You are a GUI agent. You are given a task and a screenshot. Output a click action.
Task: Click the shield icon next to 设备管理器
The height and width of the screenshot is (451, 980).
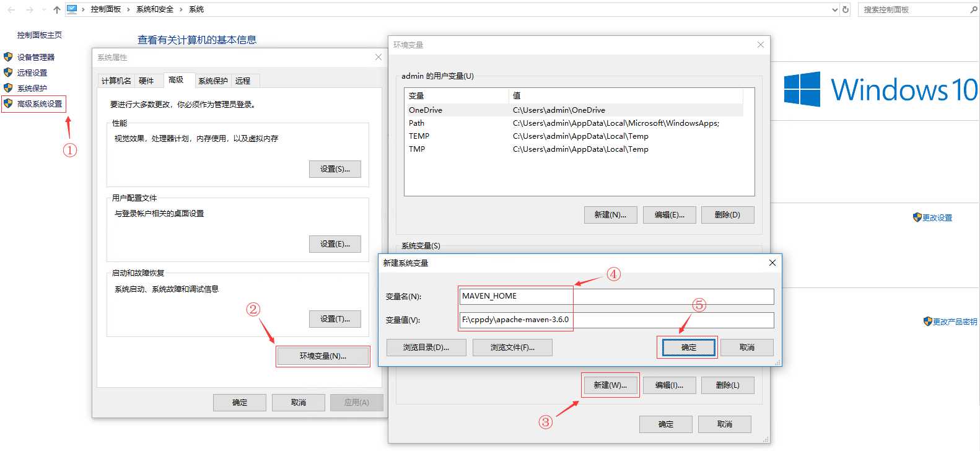point(8,57)
